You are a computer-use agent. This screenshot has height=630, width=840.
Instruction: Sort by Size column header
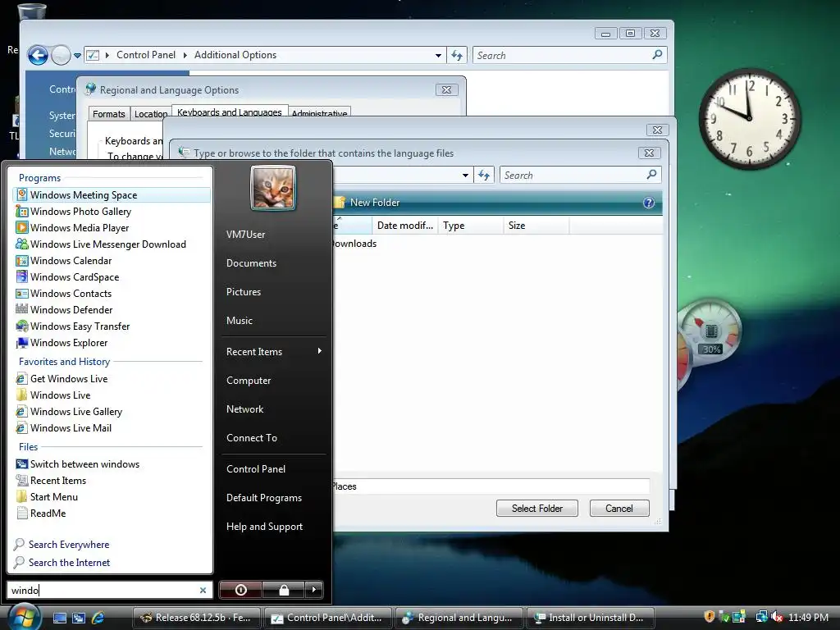536,226
